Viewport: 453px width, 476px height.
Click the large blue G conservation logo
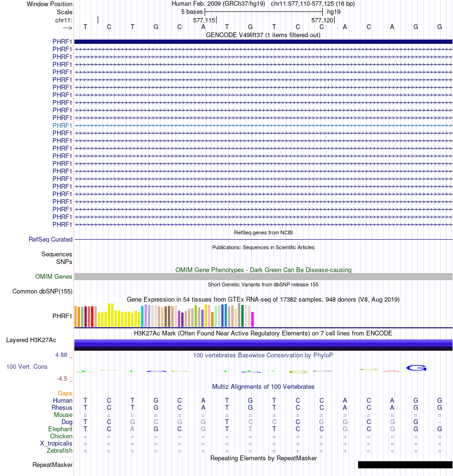[x=416, y=368]
